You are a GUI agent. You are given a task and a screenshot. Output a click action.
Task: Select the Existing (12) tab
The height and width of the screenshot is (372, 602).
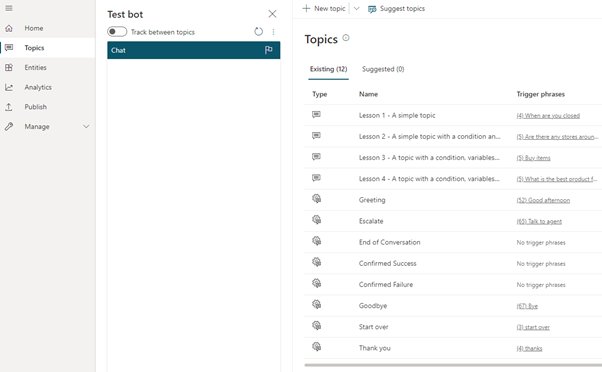point(328,69)
